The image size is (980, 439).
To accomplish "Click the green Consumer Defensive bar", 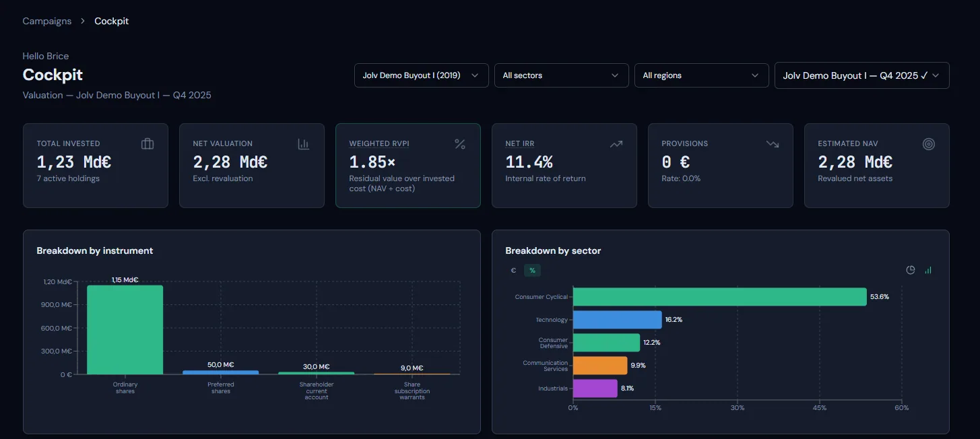I will [606, 343].
